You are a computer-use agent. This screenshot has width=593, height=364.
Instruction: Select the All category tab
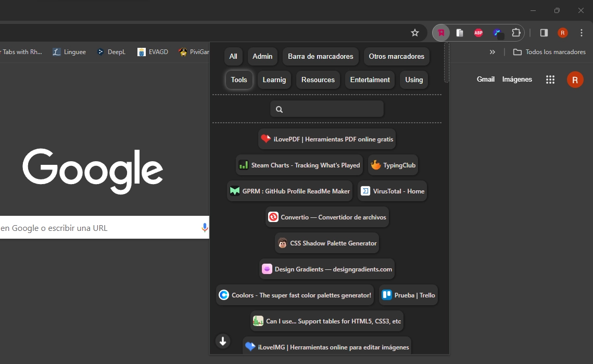click(x=233, y=56)
